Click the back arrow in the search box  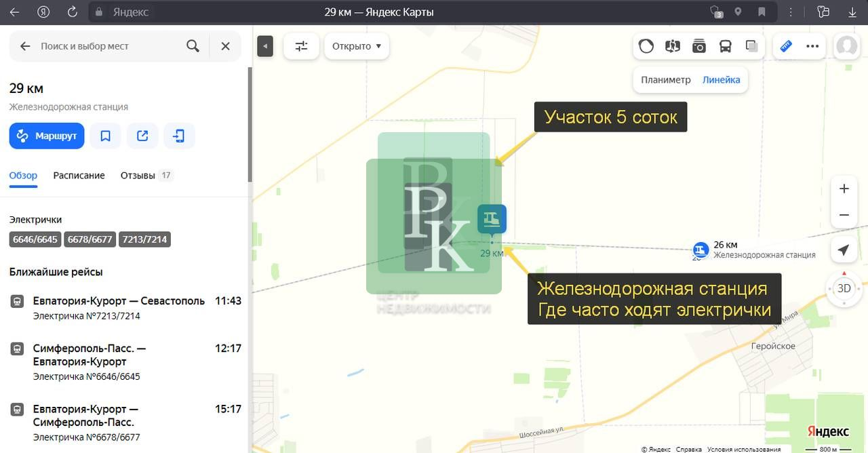pyautogui.click(x=25, y=46)
